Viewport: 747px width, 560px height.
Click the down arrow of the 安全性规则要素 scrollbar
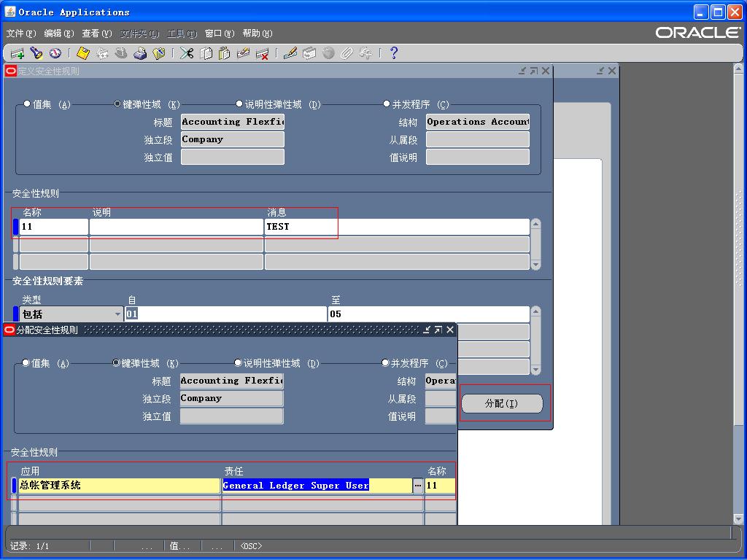[x=536, y=370]
